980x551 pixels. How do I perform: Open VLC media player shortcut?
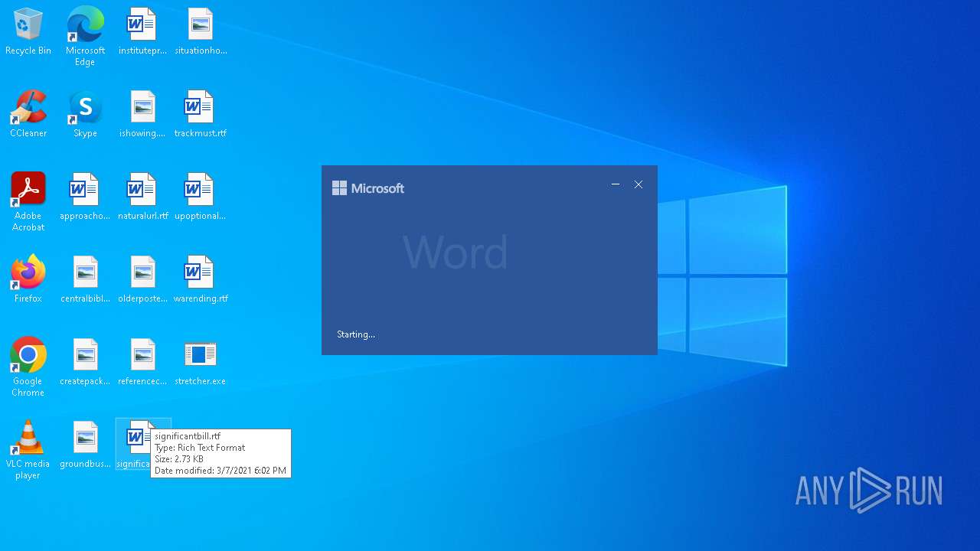point(28,450)
